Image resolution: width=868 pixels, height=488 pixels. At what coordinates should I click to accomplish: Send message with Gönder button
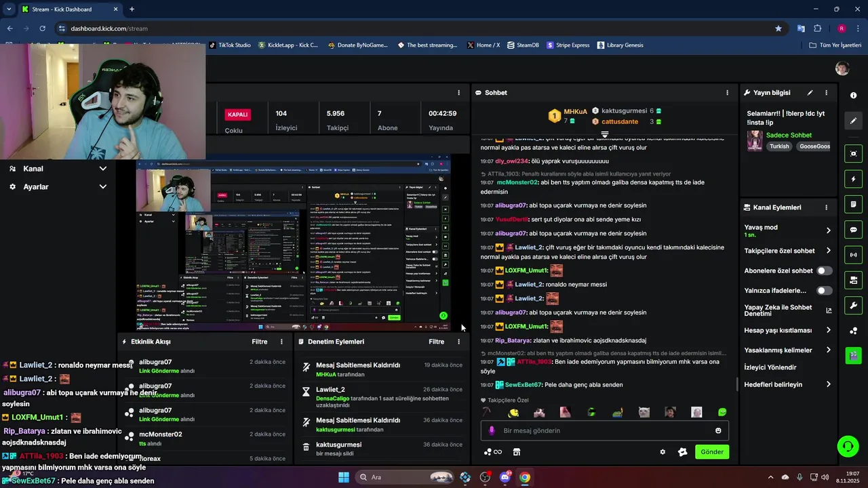click(x=712, y=452)
